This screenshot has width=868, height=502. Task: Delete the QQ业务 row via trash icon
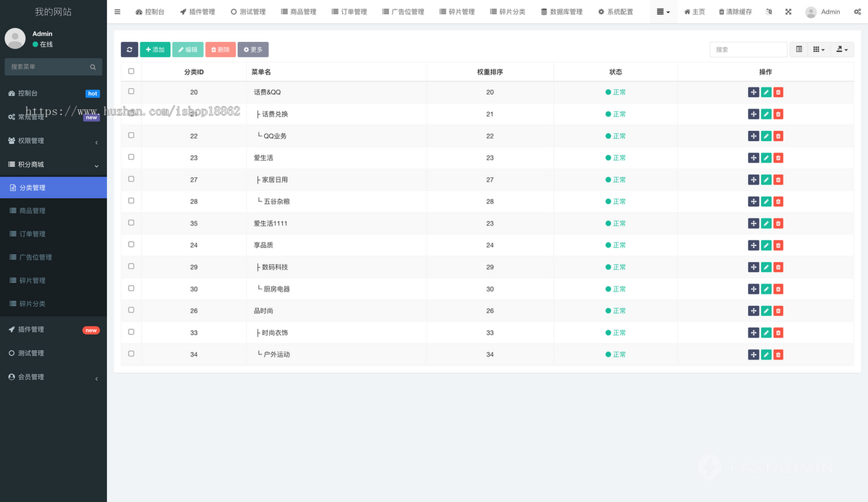click(x=778, y=136)
